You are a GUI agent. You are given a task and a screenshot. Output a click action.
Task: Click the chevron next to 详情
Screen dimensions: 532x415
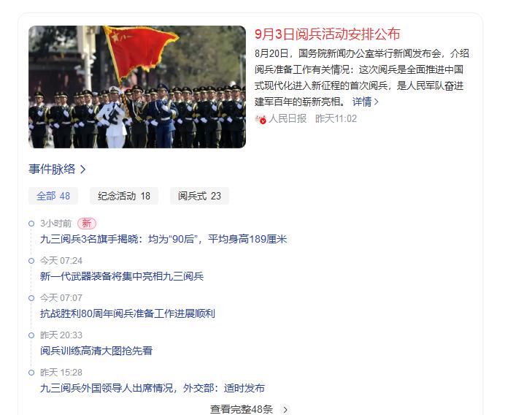[x=376, y=102]
